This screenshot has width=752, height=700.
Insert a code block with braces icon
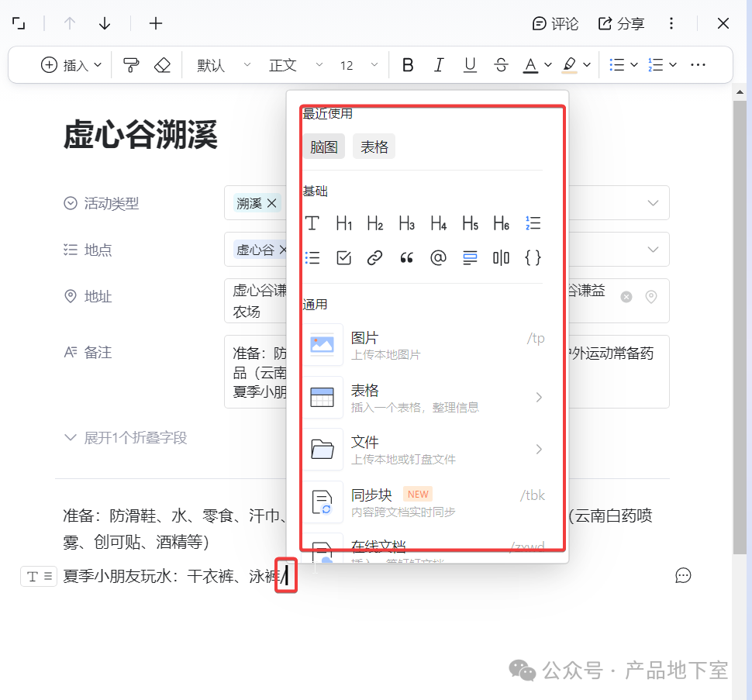[533, 257]
